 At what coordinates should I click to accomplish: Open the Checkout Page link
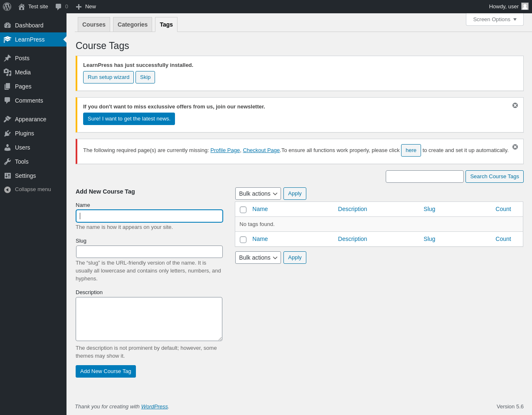point(261,150)
